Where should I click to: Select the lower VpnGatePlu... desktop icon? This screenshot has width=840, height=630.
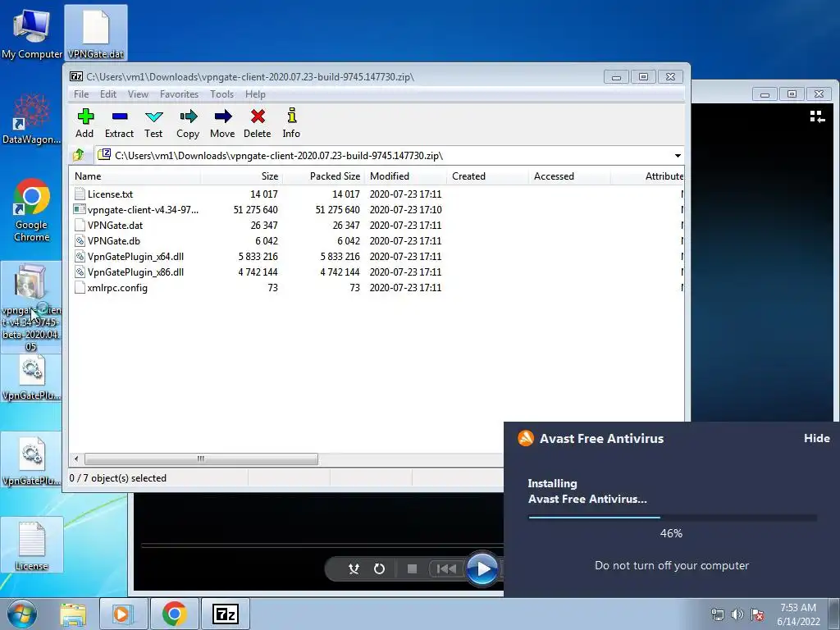pos(32,461)
